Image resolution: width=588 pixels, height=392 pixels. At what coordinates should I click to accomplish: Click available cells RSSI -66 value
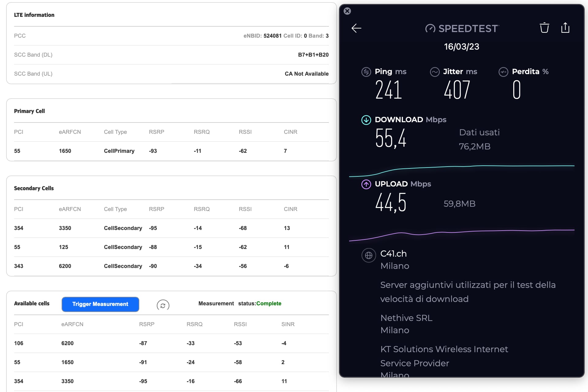tap(238, 381)
